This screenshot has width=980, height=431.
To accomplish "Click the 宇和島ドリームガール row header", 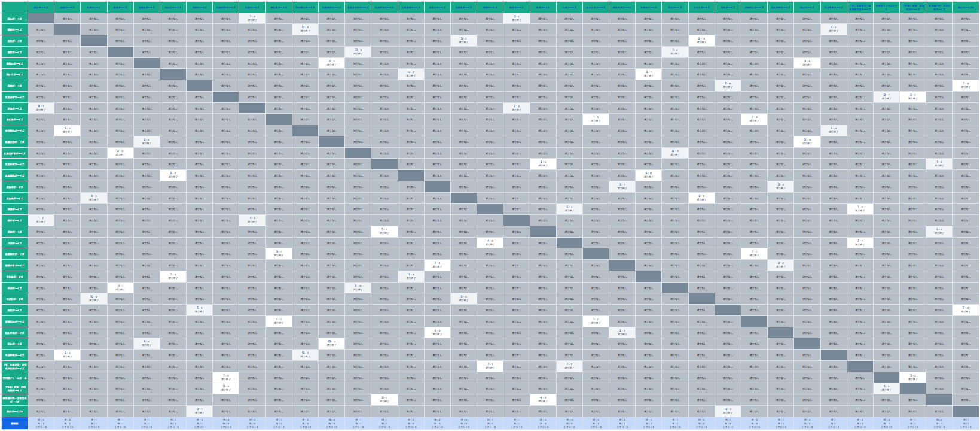I will click(x=14, y=378).
